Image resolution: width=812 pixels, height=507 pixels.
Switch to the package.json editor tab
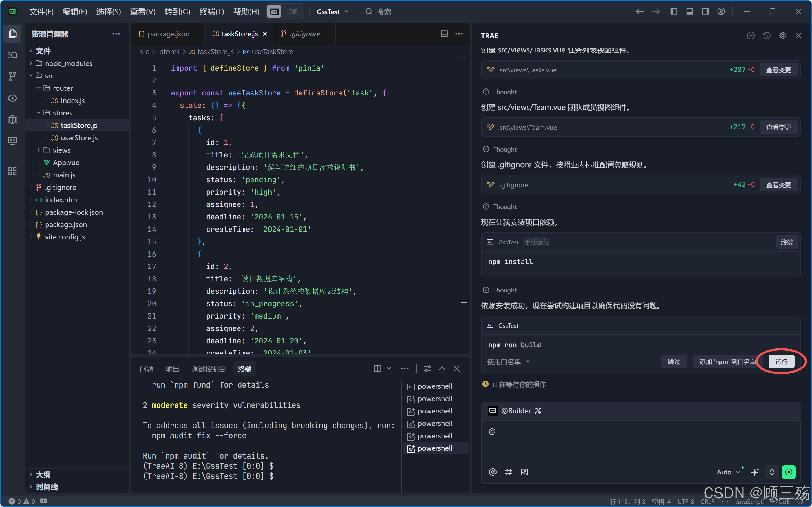[x=168, y=34]
